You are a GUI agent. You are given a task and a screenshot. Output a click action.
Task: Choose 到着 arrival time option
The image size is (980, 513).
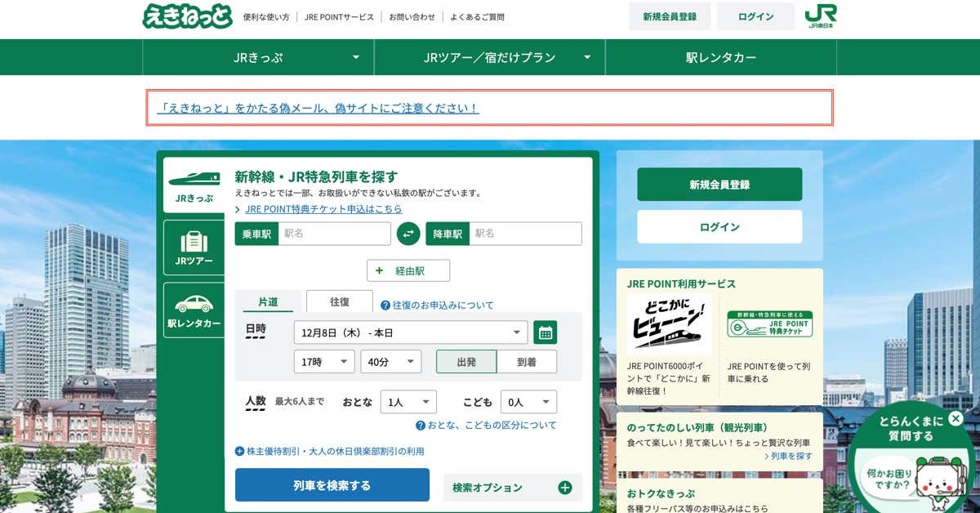(x=527, y=362)
